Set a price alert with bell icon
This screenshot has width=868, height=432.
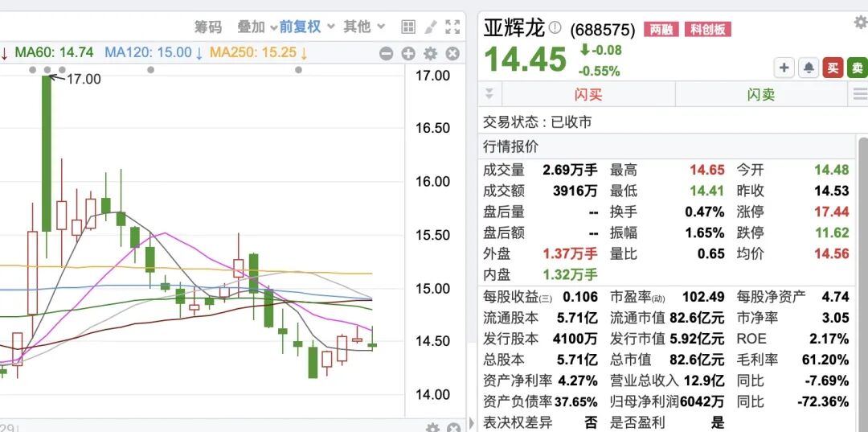[x=809, y=68]
